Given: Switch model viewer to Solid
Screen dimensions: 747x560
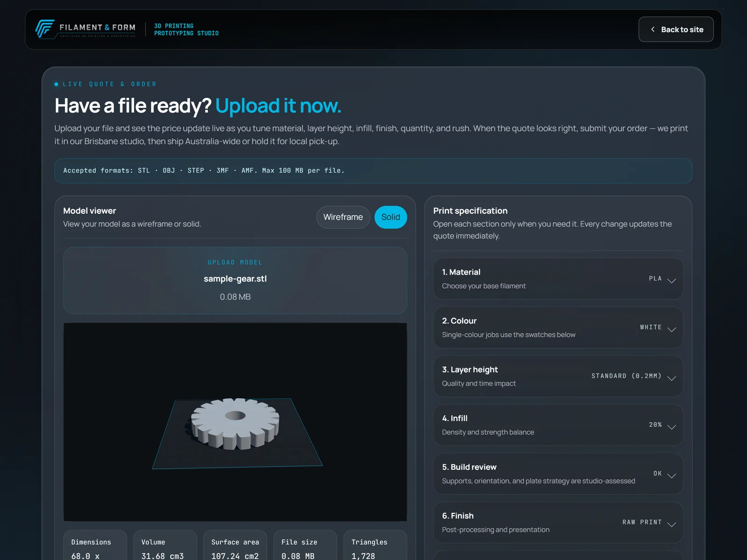Looking at the screenshot, I should coord(391,217).
